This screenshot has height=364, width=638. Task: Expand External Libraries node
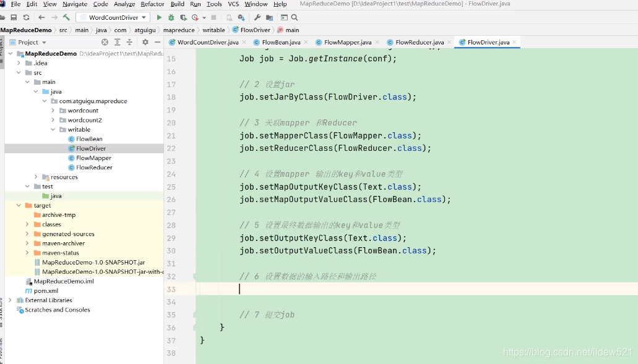(x=10, y=300)
